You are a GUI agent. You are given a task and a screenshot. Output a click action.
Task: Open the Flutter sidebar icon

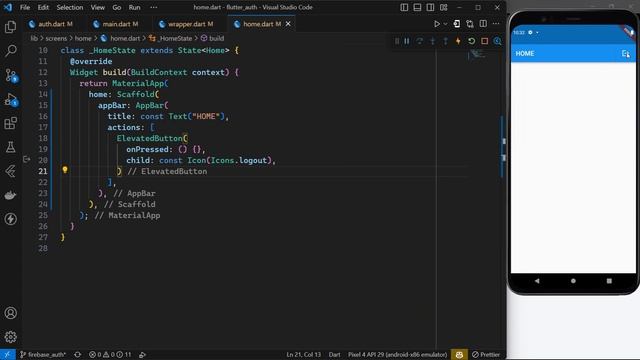click(11, 171)
